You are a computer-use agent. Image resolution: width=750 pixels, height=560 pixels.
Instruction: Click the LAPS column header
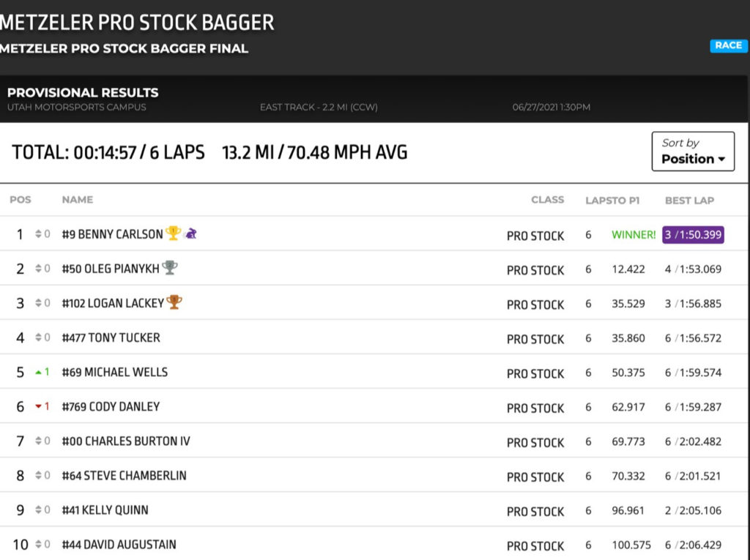click(596, 200)
